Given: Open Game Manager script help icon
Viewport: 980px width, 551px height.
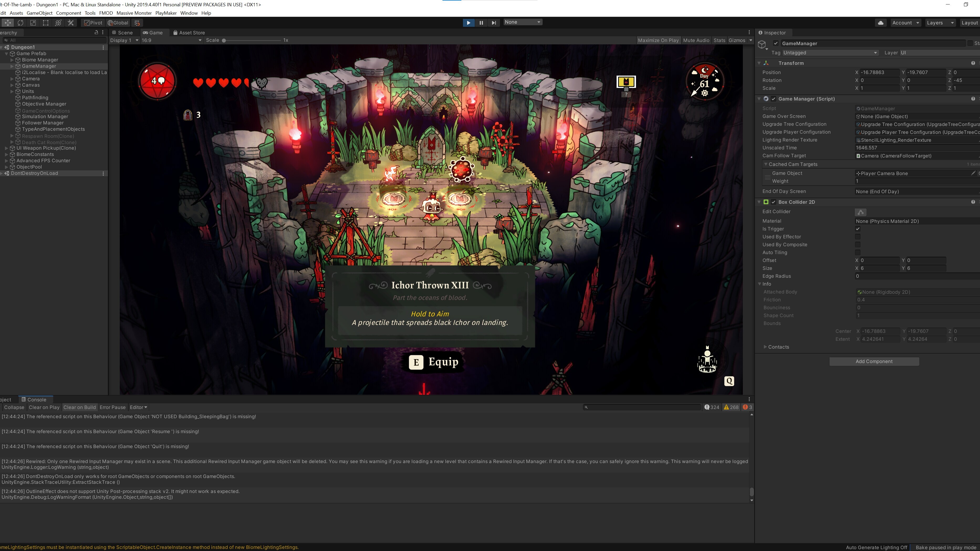Looking at the screenshot, I should coord(973,99).
